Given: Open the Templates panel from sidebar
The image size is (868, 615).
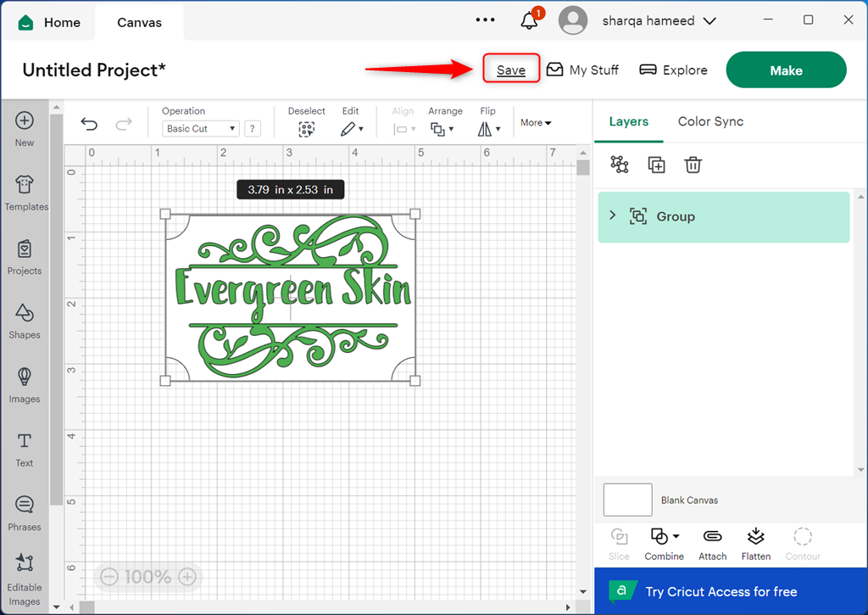Looking at the screenshot, I should (x=25, y=193).
